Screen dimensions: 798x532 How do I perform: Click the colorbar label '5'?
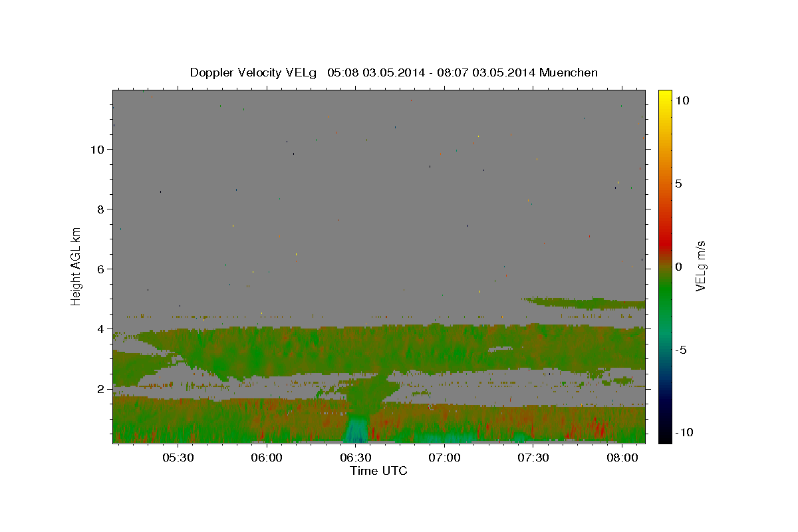point(678,183)
